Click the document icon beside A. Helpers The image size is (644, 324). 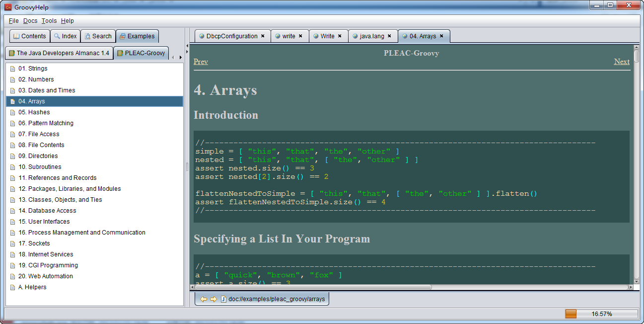click(x=12, y=287)
